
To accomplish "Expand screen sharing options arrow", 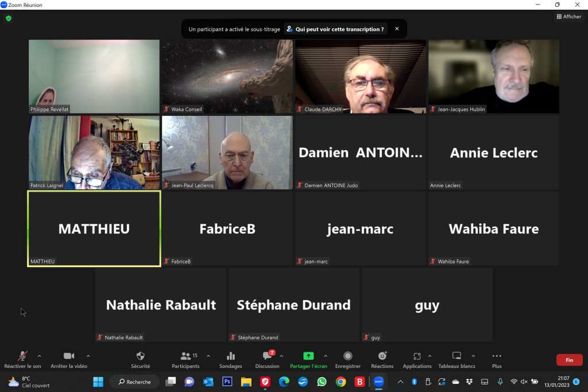I will 326,356.
